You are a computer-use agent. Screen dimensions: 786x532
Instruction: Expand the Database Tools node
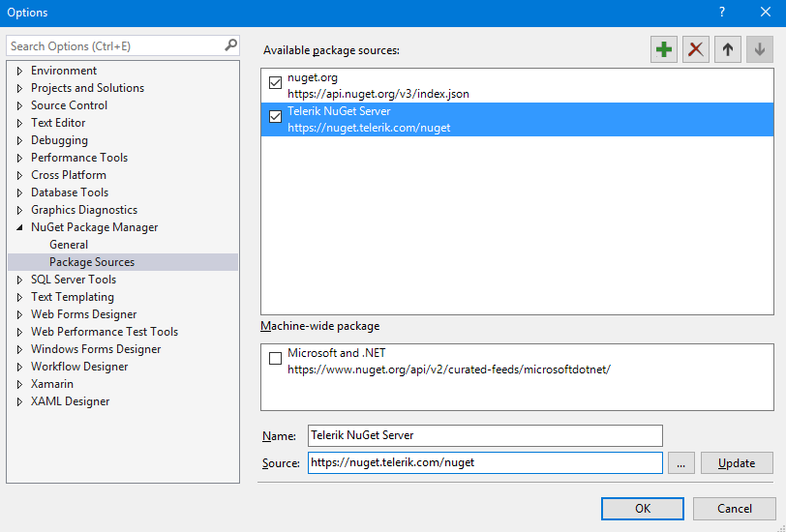point(19,192)
